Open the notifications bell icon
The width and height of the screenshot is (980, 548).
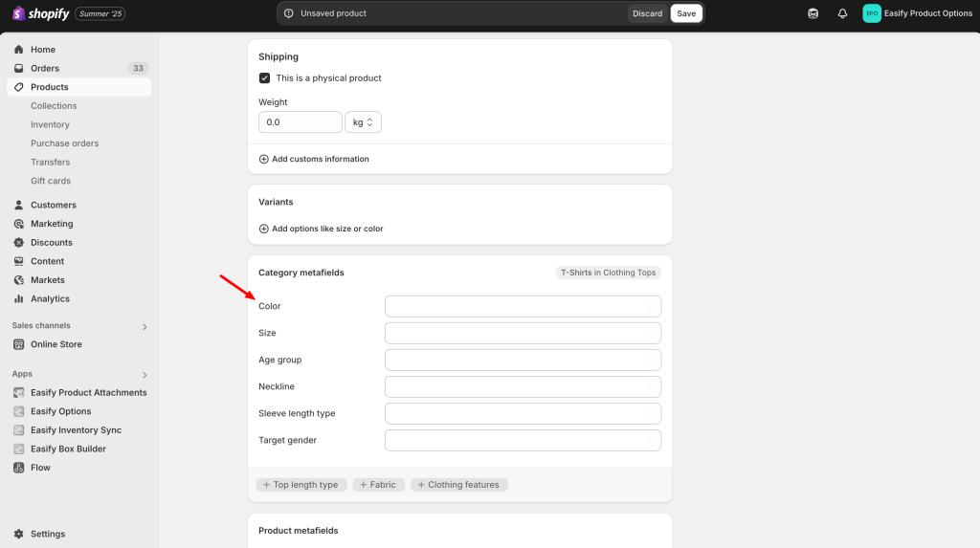click(x=842, y=13)
